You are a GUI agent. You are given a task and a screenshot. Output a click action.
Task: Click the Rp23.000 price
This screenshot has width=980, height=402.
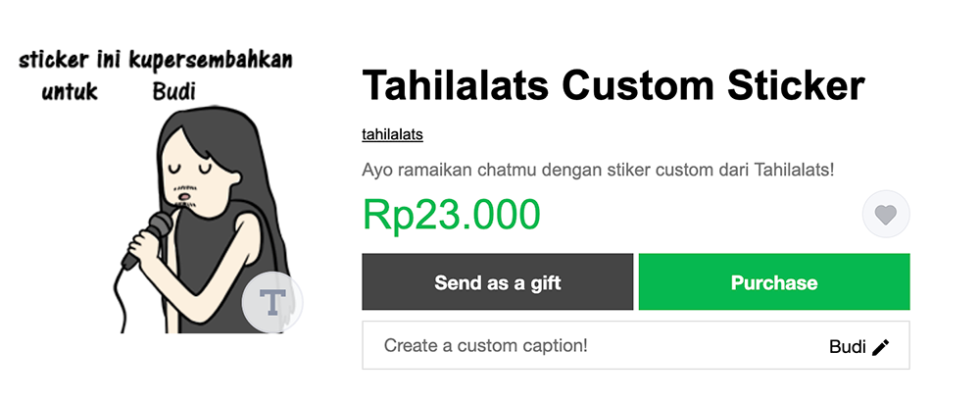[451, 215]
